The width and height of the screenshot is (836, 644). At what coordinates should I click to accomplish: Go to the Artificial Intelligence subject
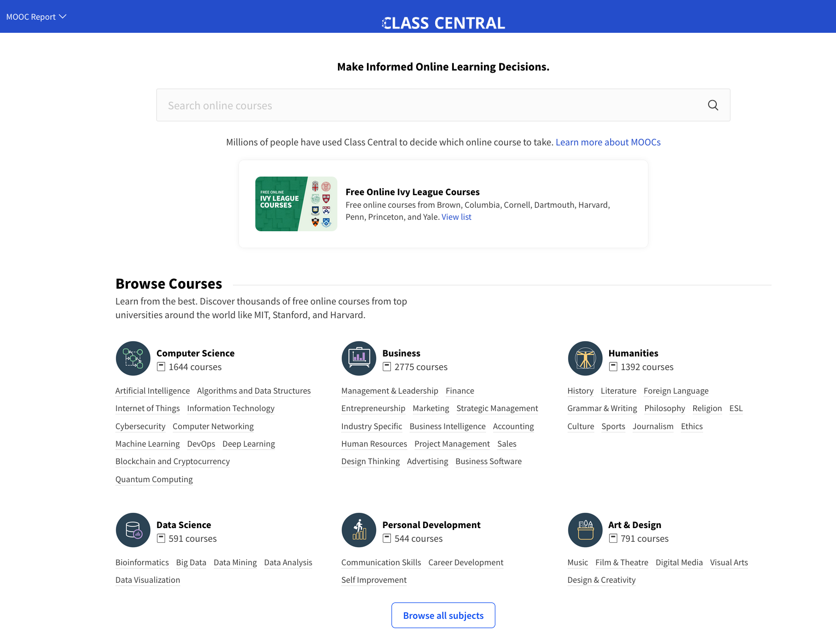(153, 391)
